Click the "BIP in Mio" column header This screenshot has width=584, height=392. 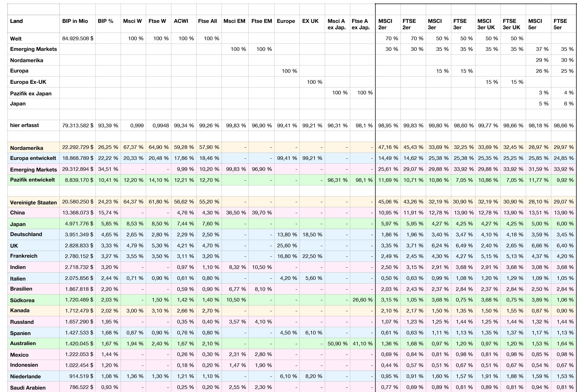coord(77,24)
